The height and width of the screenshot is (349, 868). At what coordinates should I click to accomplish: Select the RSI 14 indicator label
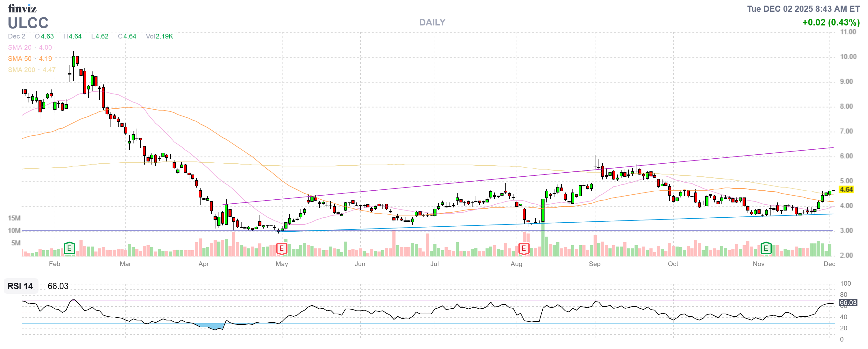[20, 286]
